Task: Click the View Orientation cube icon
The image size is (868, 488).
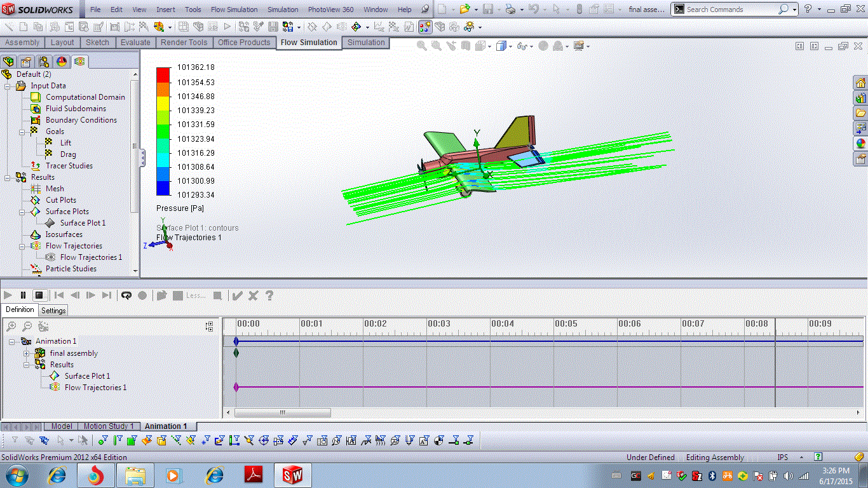Action: pyautogui.click(x=501, y=46)
